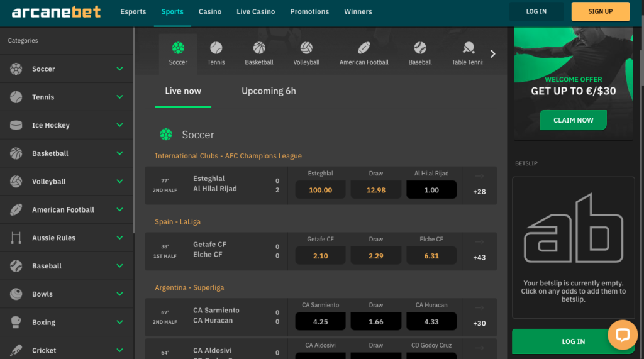Click Ice Hockey puck icon in sidebar

tap(16, 125)
